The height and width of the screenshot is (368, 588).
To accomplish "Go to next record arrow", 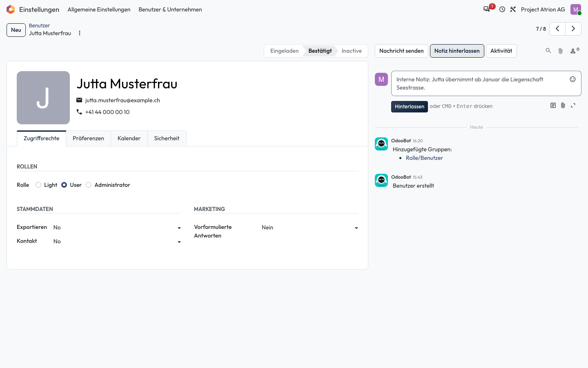I will pyautogui.click(x=573, y=29).
